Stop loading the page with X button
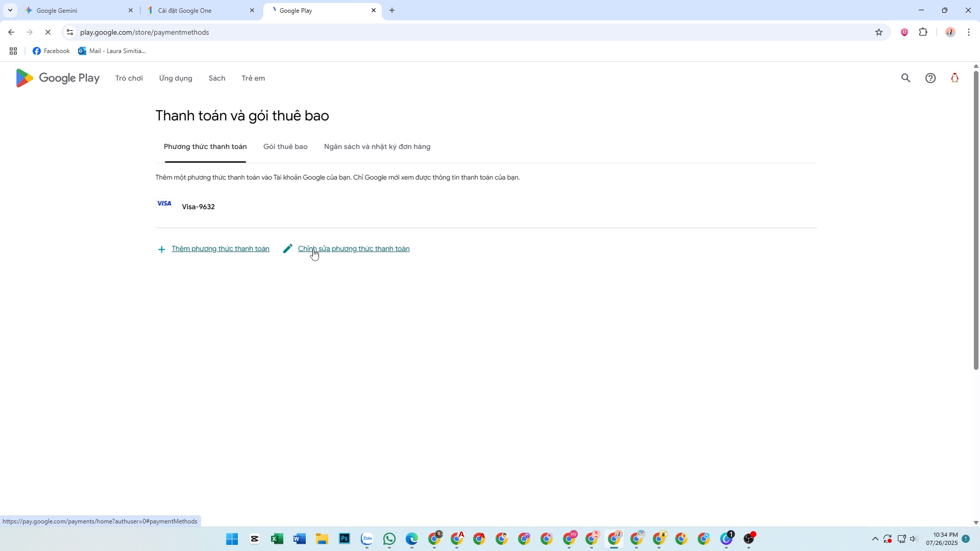The image size is (980, 551). point(48,32)
